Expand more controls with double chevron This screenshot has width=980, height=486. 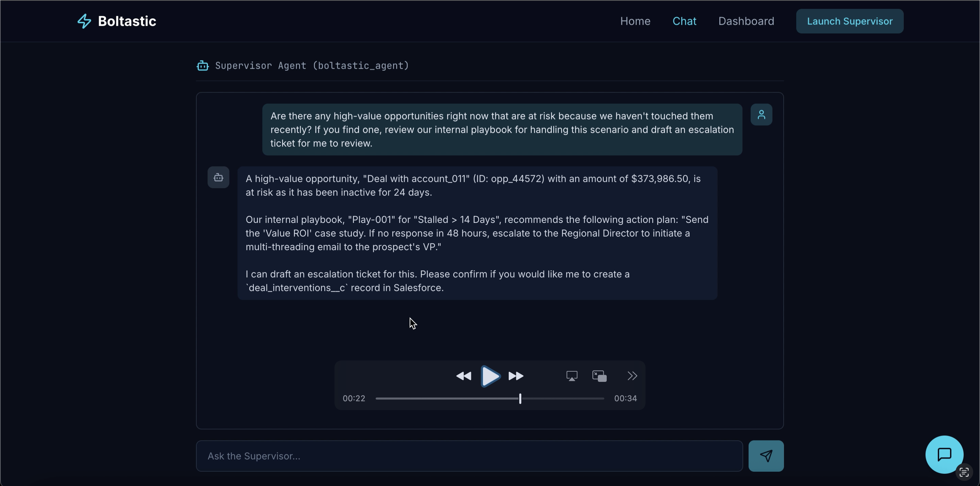point(632,376)
